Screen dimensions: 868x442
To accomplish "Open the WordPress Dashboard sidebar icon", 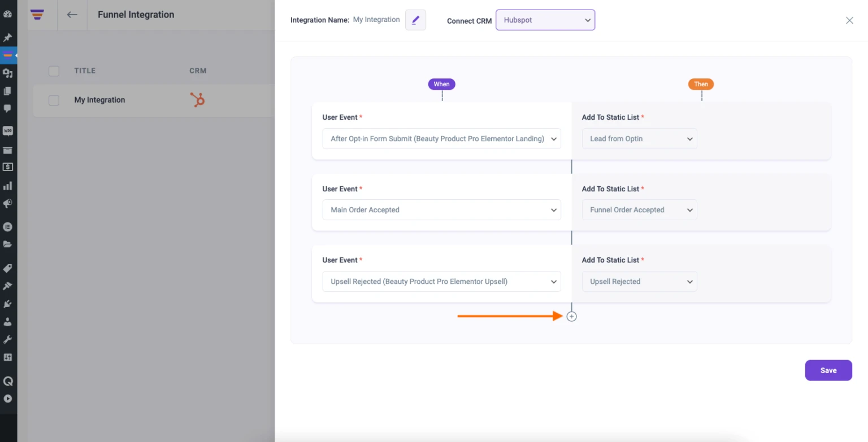I will (x=8, y=14).
